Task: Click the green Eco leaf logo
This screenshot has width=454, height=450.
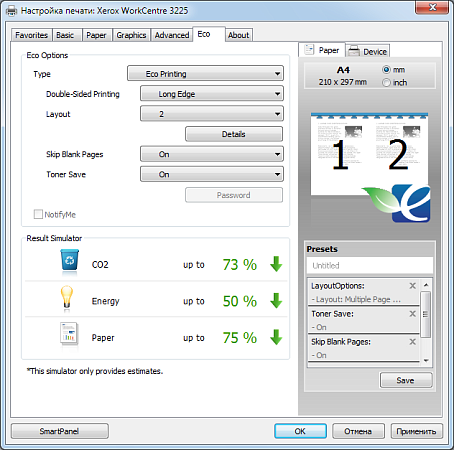Action: [x=397, y=203]
